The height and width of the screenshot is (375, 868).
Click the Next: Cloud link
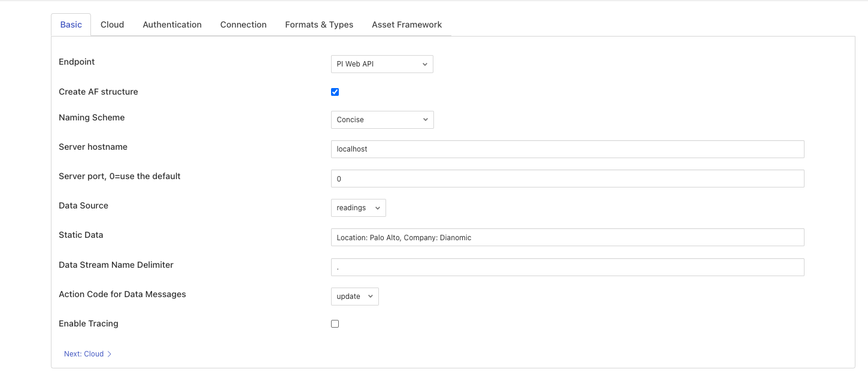pyautogui.click(x=84, y=354)
